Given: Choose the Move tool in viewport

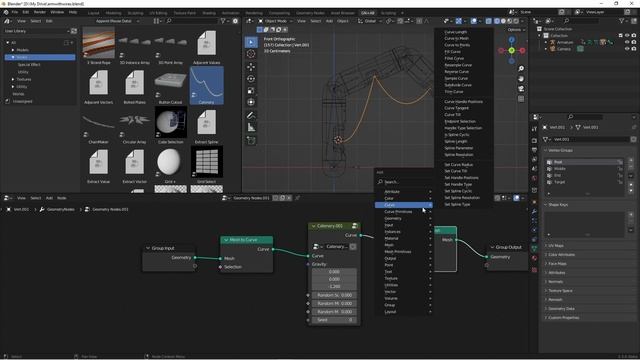Looking at the screenshot, I should [251, 67].
